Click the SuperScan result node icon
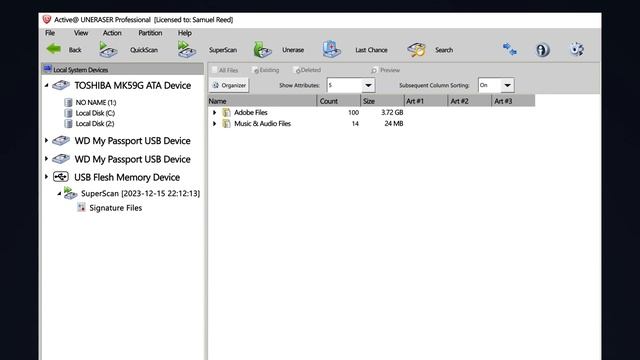The width and height of the screenshot is (640, 360). tap(70, 193)
